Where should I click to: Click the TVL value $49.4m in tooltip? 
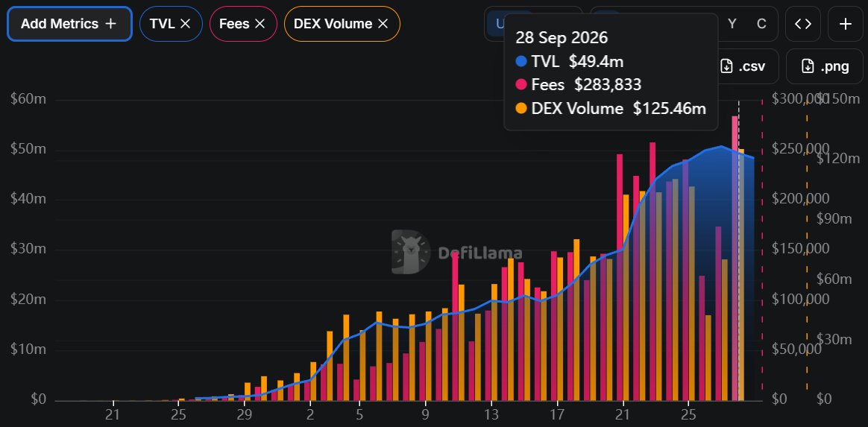tap(597, 61)
